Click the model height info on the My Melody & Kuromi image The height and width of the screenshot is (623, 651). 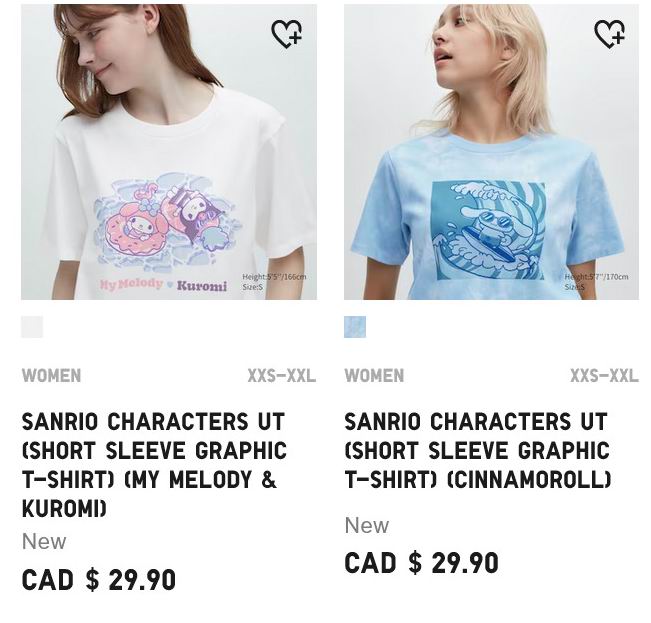coord(274,281)
